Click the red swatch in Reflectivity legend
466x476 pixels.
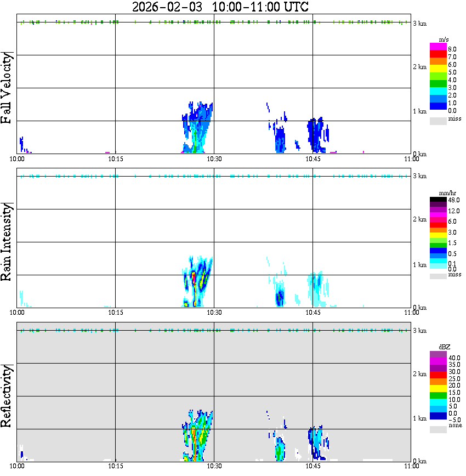tap(438, 375)
